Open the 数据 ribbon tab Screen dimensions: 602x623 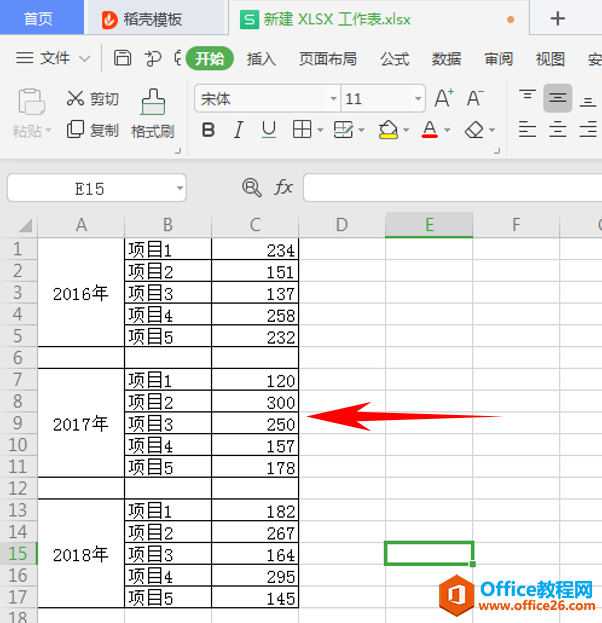coord(447,59)
